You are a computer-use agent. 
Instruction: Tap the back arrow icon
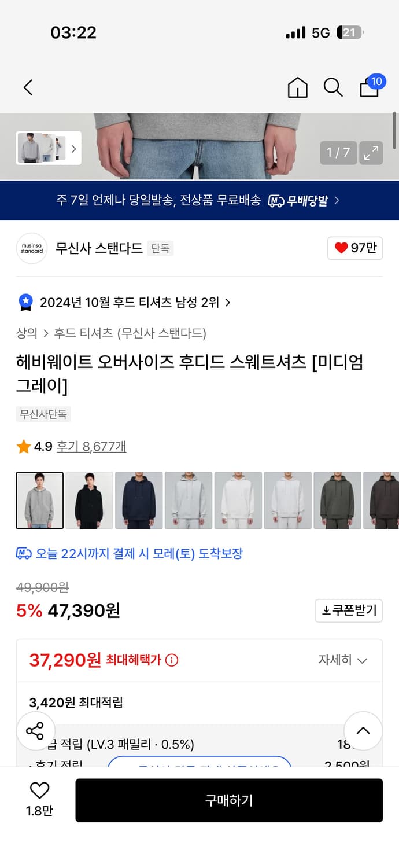click(x=28, y=87)
